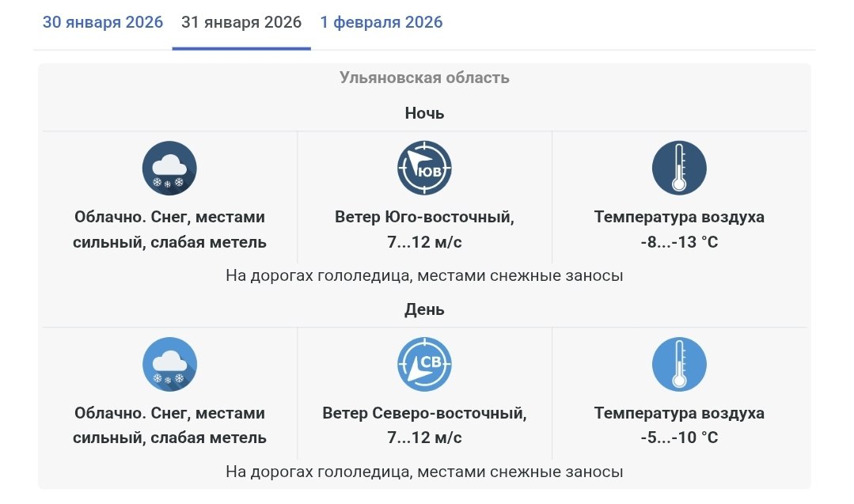Click the День section header
This screenshot has width=854, height=504.
424,309
